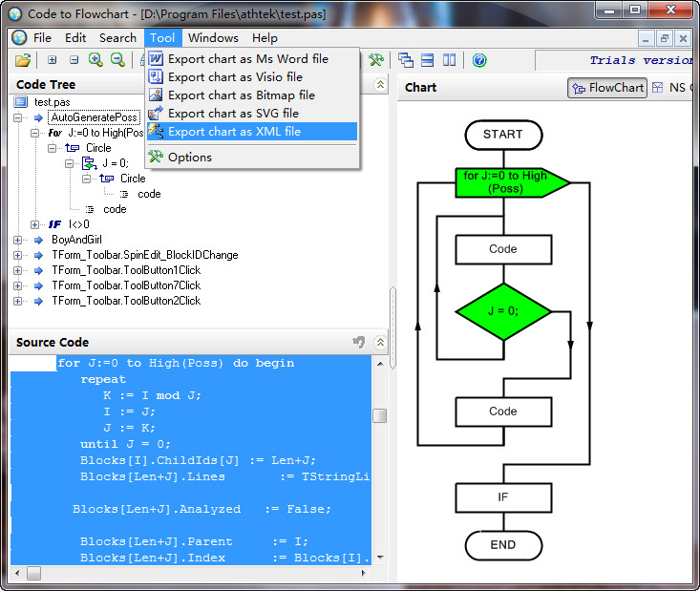Click the options tools icon in toolbar
This screenshot has height=591, width=700.
click(376, 60)
